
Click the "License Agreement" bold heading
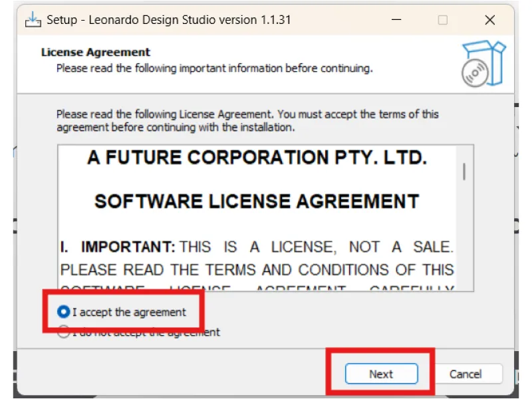click(x=96, y=52)
